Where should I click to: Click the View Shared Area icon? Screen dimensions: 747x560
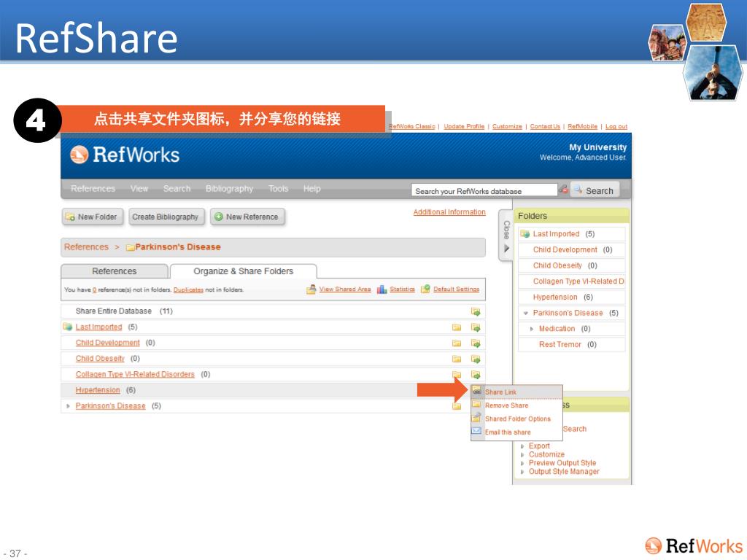tap(311, 289)
